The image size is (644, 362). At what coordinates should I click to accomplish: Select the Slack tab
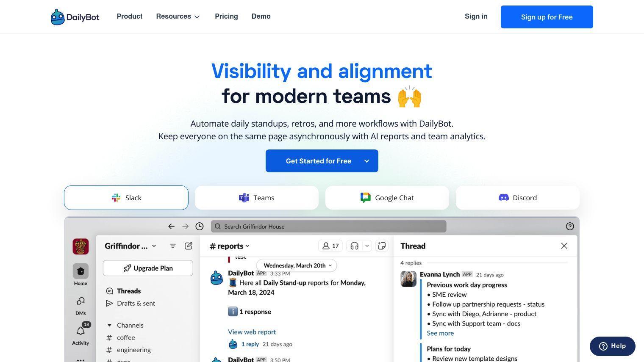pos(126,198)
